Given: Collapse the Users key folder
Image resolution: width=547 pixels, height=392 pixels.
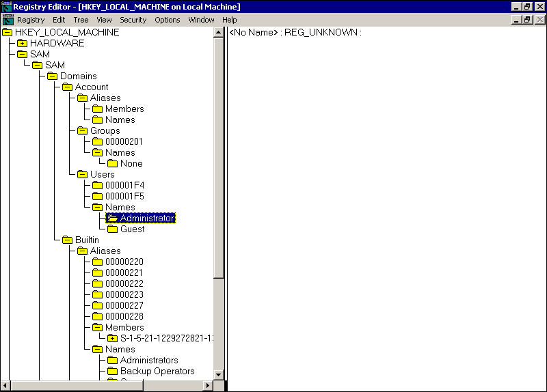Looking at the screenshot, I should point(83,174).
